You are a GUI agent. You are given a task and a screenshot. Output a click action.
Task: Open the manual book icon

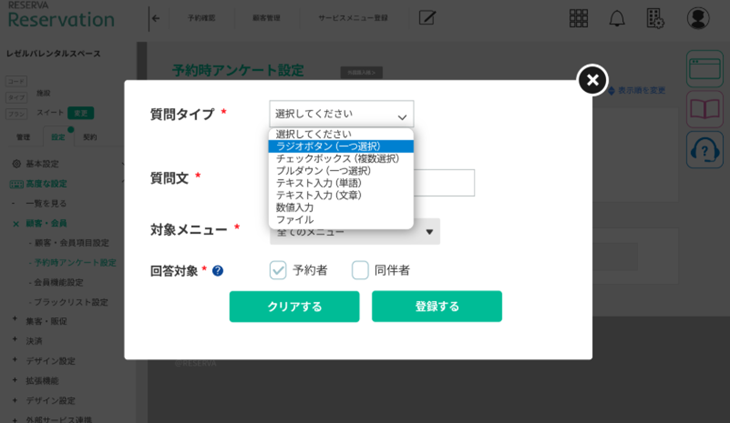click(704, 109)
